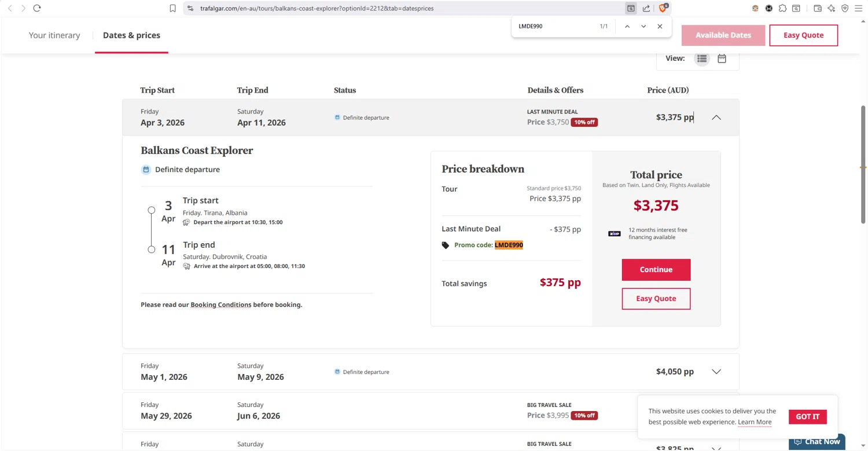View site information icon in address bar

coord(190,8)
